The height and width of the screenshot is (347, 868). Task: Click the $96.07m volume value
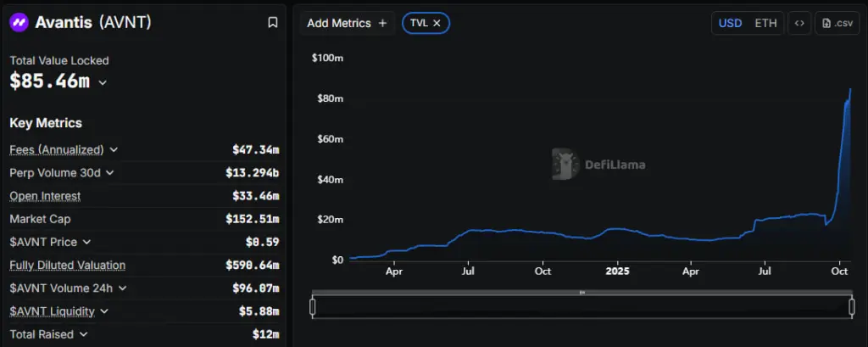[256, 288]
